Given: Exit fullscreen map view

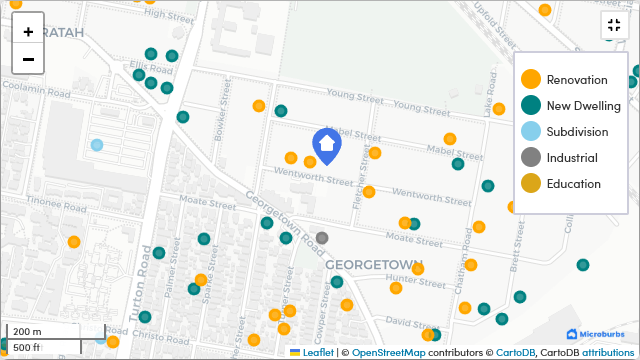Looking at the screenshot, I should [614, 25].
